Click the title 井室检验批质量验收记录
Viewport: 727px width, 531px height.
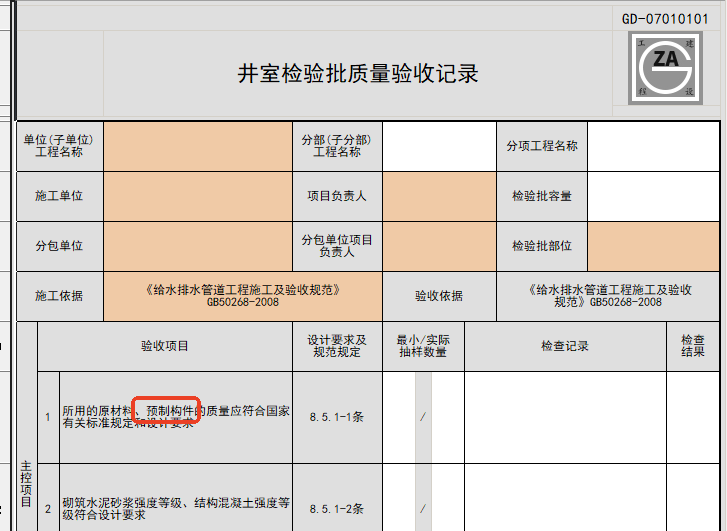tap(357, 74)
